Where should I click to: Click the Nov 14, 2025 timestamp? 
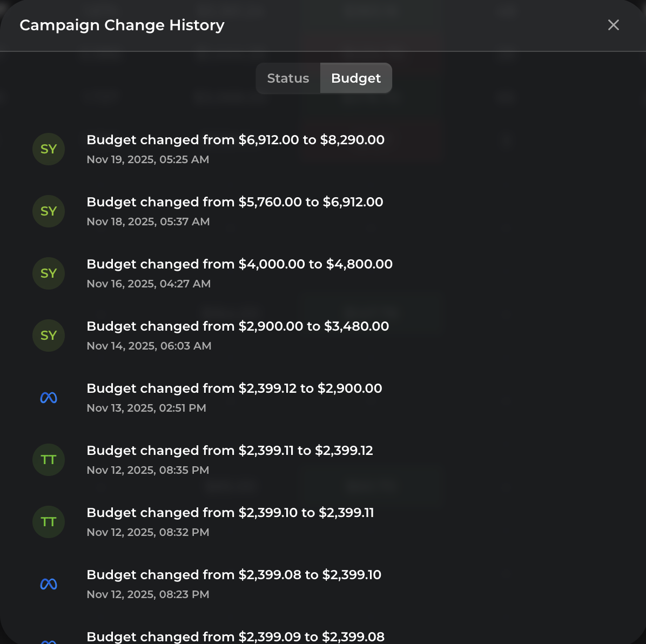point(149,346)
